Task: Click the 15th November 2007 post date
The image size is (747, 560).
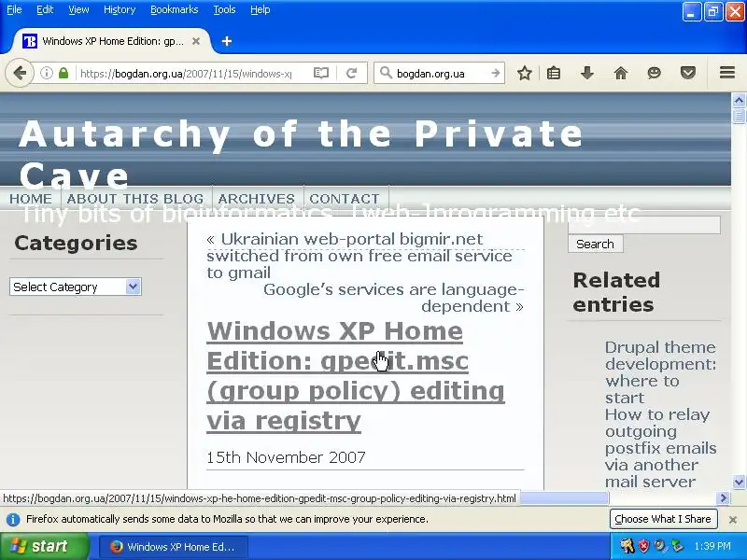Action: pos(286,457)
